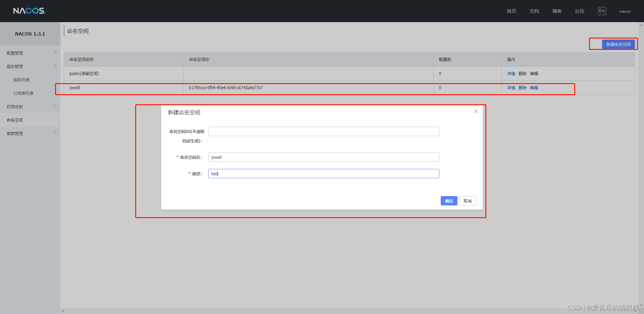Open 博客 in the top navigation
This screenshot has width=644, height=314.
(x=557, y=11)
